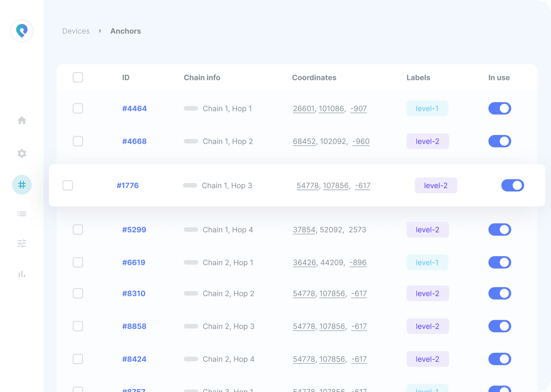Click level-2 label on #5299 row
551x392 pixels.
tap(428, 230)
